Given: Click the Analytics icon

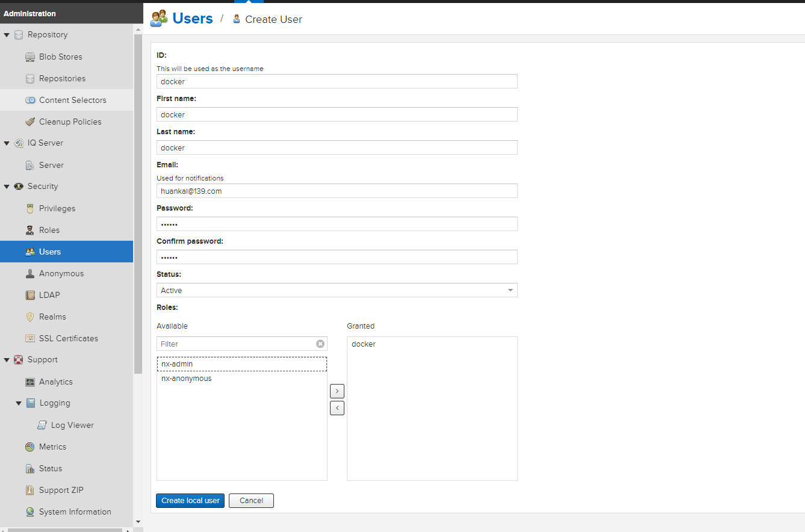Looking at the screenshot, I should 30,382.
